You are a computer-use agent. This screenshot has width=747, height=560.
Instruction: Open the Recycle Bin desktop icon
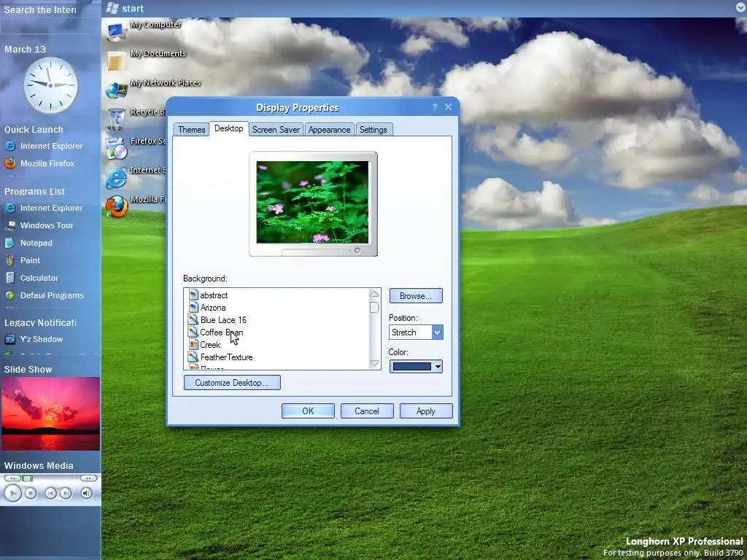(x=116, y=119)
